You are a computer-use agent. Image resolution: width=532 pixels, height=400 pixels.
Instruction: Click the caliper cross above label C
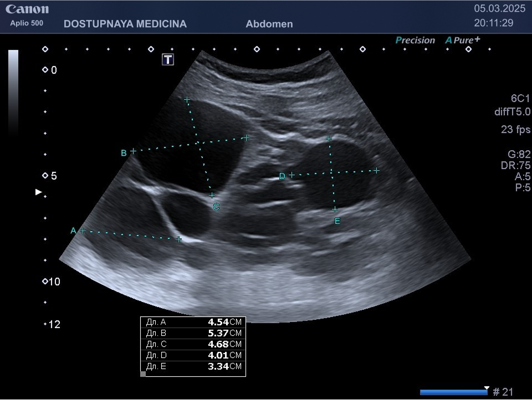tap(212, 196)
